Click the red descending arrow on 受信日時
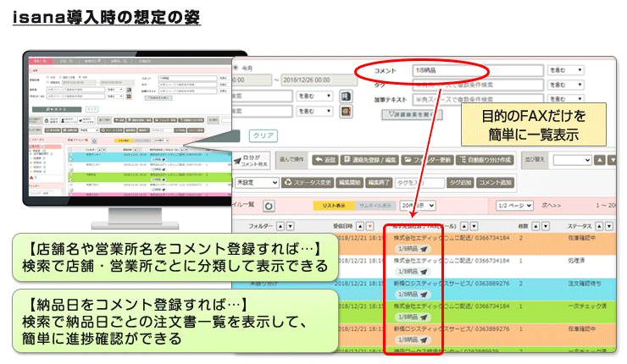Screen dimensions: 627x364 point(370,226)
